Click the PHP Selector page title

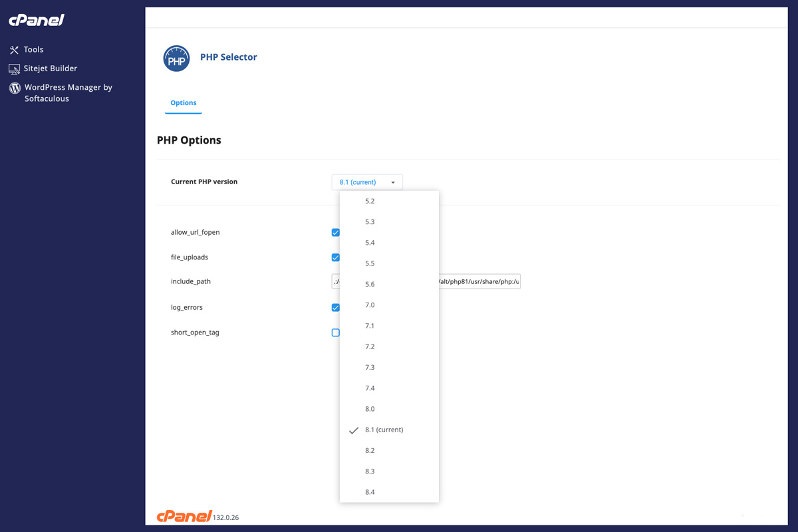coord(229,57)
